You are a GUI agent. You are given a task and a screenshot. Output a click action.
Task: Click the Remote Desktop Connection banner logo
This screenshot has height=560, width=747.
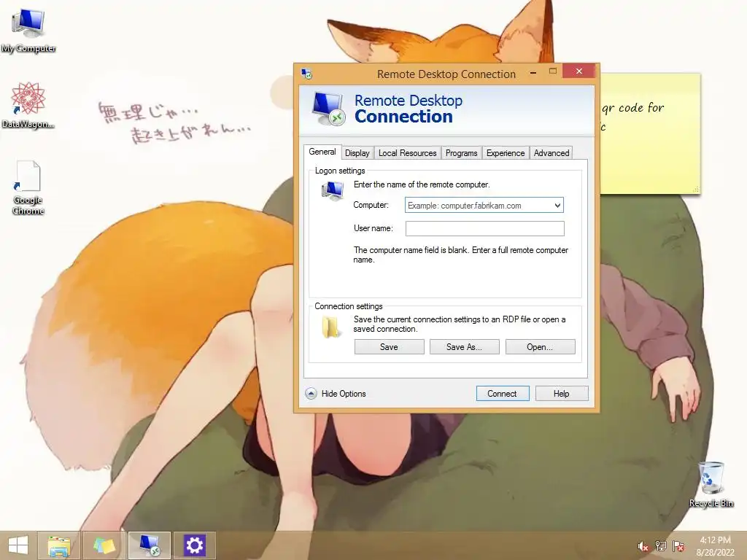(328, 109)
